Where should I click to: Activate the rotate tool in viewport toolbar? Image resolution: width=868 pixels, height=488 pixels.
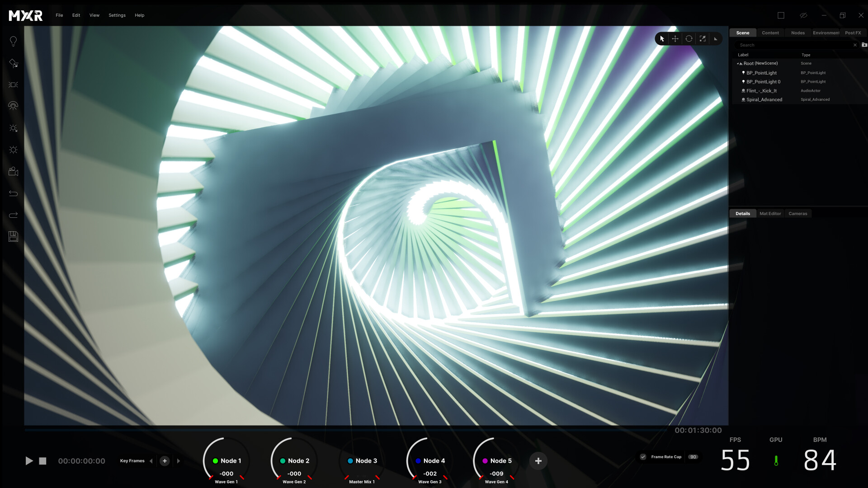[x=689, y=38]
